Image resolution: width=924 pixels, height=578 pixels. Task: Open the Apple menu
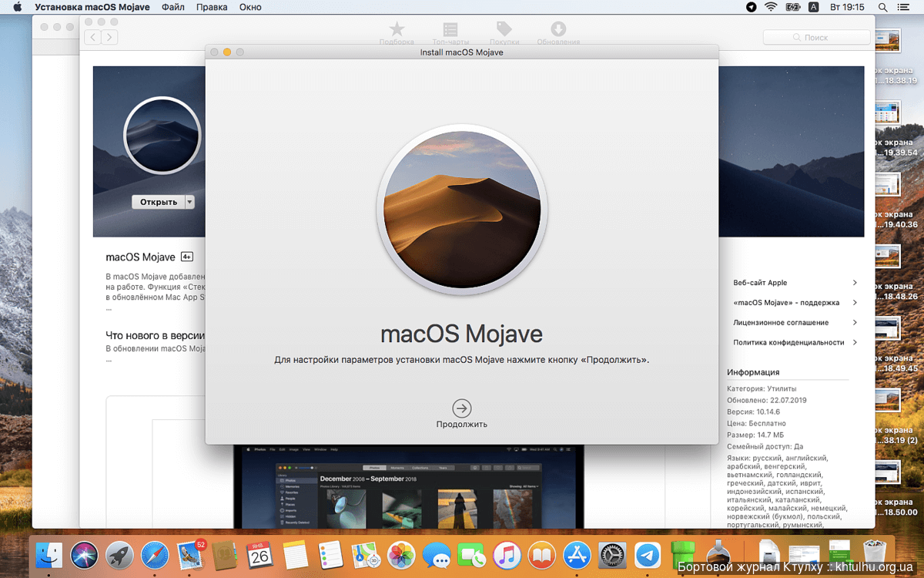[x=17, y=7]
